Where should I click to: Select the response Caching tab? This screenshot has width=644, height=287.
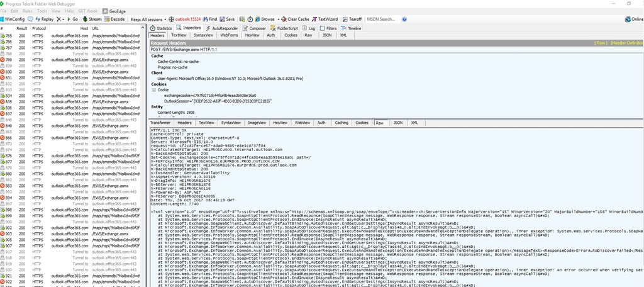point(341,123)
